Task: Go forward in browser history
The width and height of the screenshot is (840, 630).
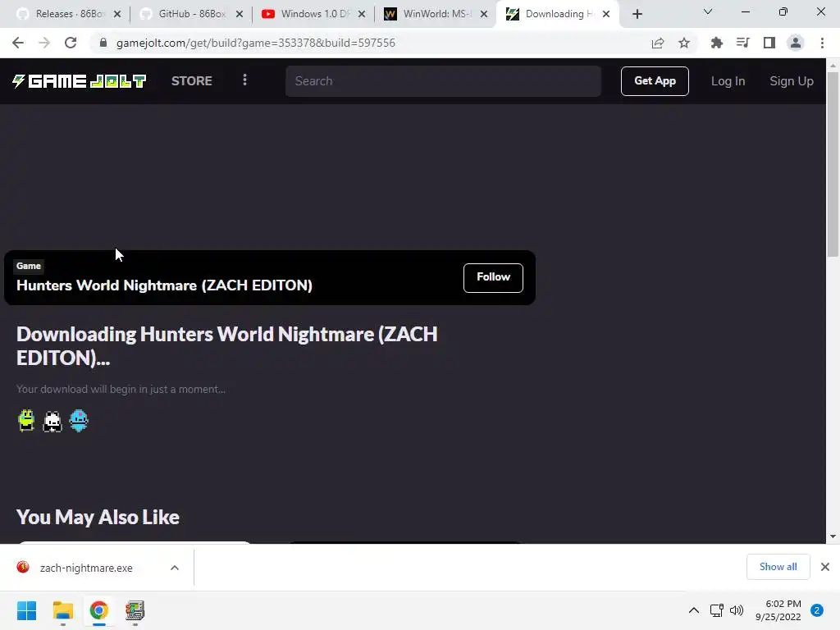Action: (44, 43)
